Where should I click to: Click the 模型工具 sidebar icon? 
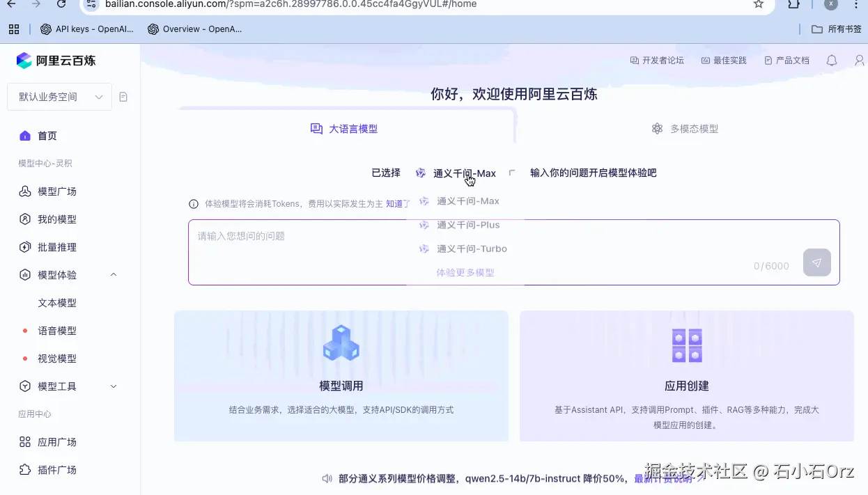(25, 386)
